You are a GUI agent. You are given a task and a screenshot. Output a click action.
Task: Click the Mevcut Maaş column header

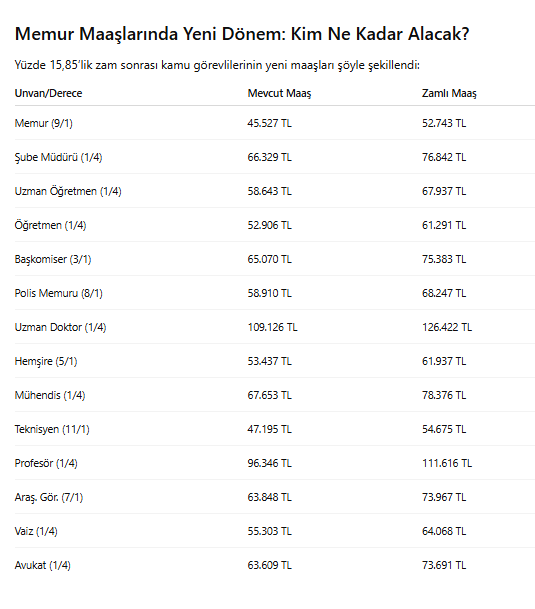279,94
